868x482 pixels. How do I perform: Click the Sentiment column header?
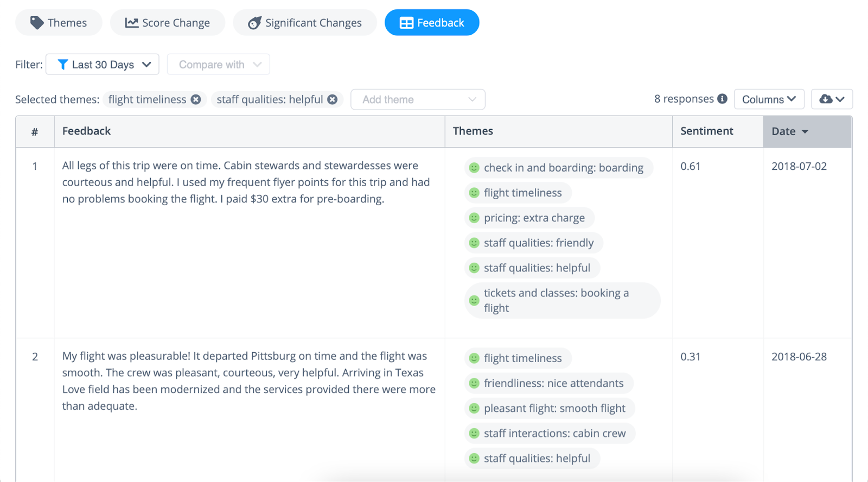[706, 131]
